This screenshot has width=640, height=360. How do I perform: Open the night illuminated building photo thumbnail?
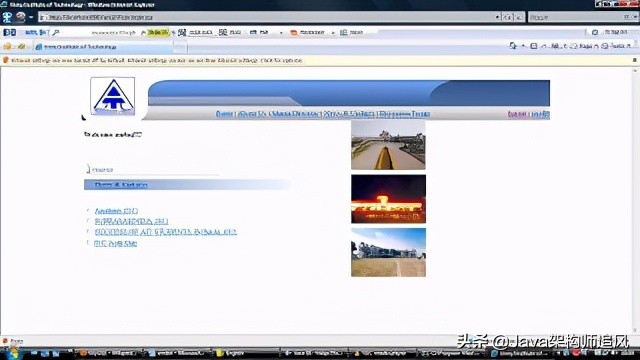pyautogui.click(x=388, y=199)
